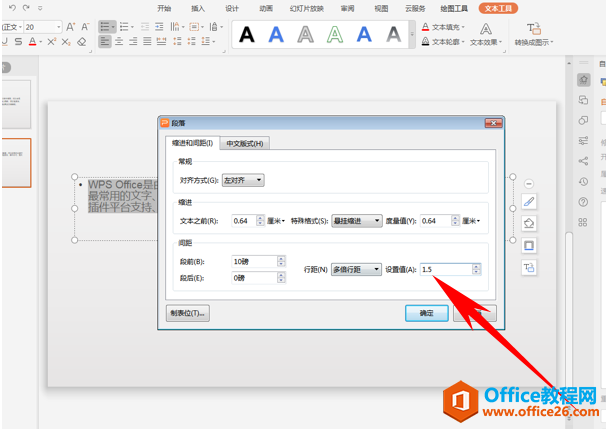The image size is (606, 429).
Task: Select the gray outlined text style preset
Action: [305, 34]
